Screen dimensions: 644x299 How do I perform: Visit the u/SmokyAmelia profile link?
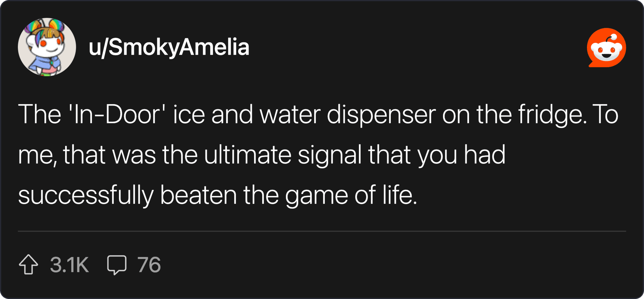coord(169,47)
